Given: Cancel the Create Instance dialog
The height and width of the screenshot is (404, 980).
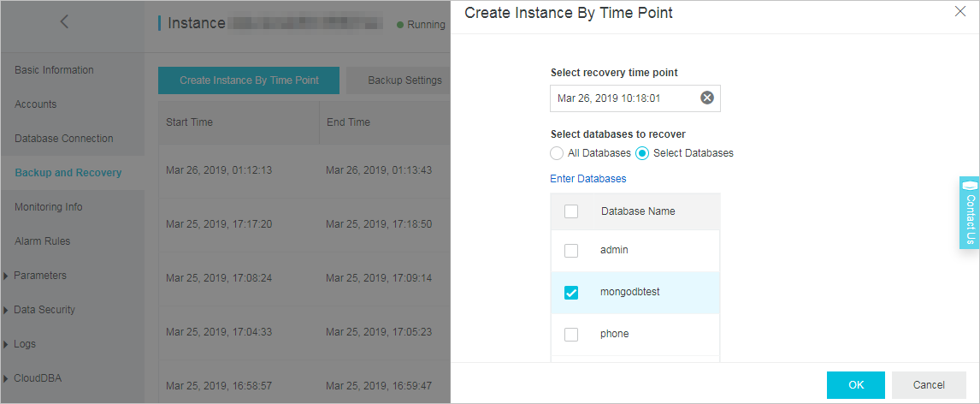Looking at the screenshot, I should click(929, 385).
